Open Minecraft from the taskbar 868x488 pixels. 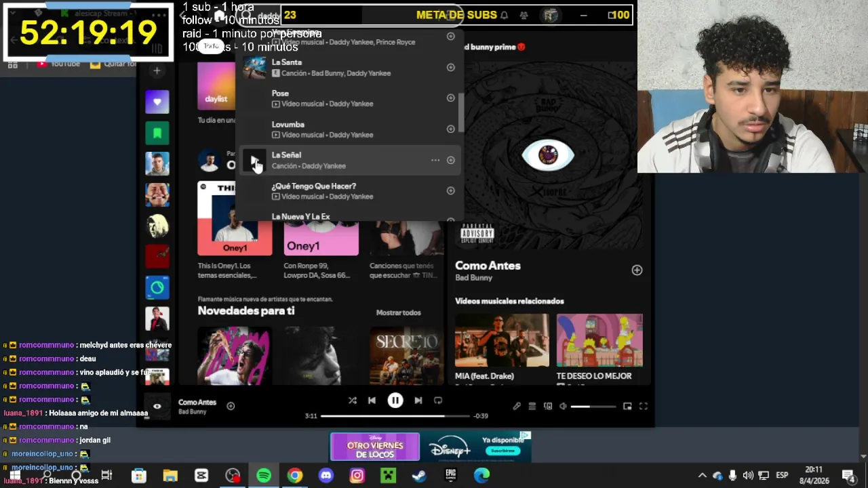click(x=388, y=476)
